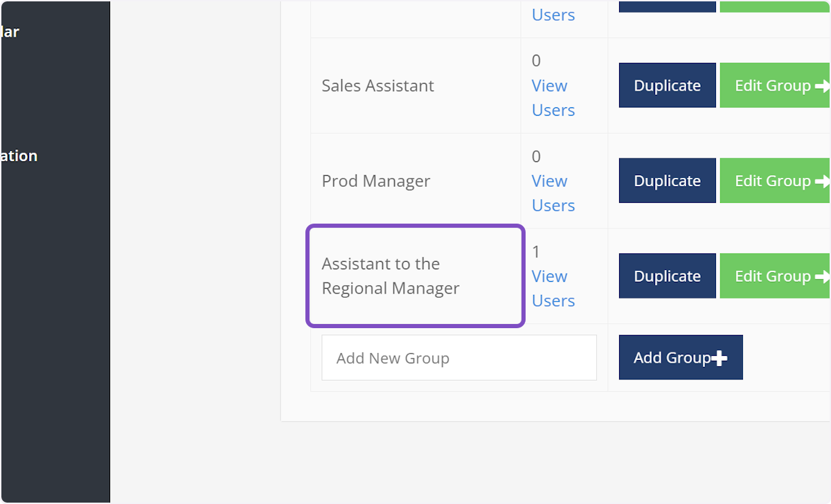Select the Sales Assistant group name

[x=377, y=86]
